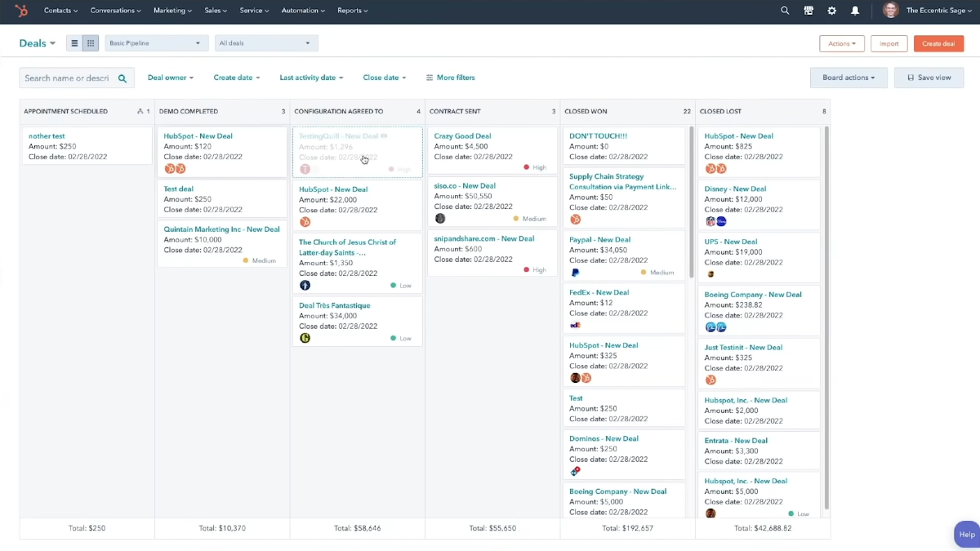
Task: Open the notifications bell
Action: tap(855, 11)
